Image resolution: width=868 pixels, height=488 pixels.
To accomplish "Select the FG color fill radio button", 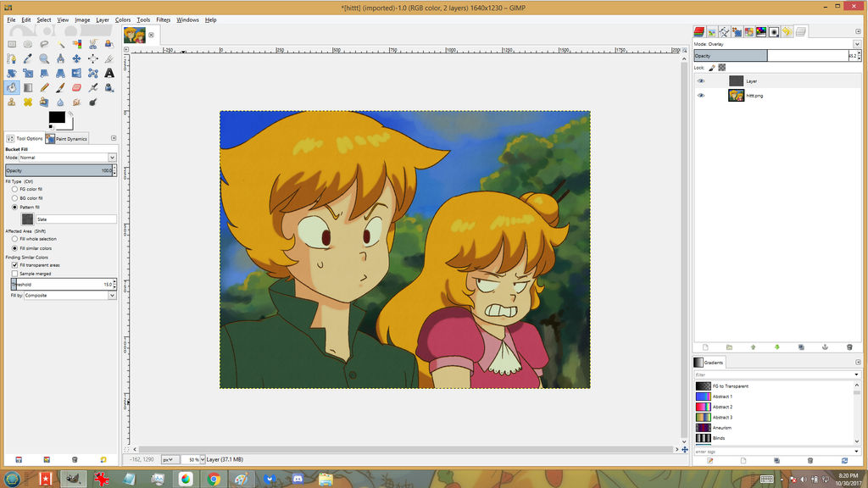I will coord(14,189).
